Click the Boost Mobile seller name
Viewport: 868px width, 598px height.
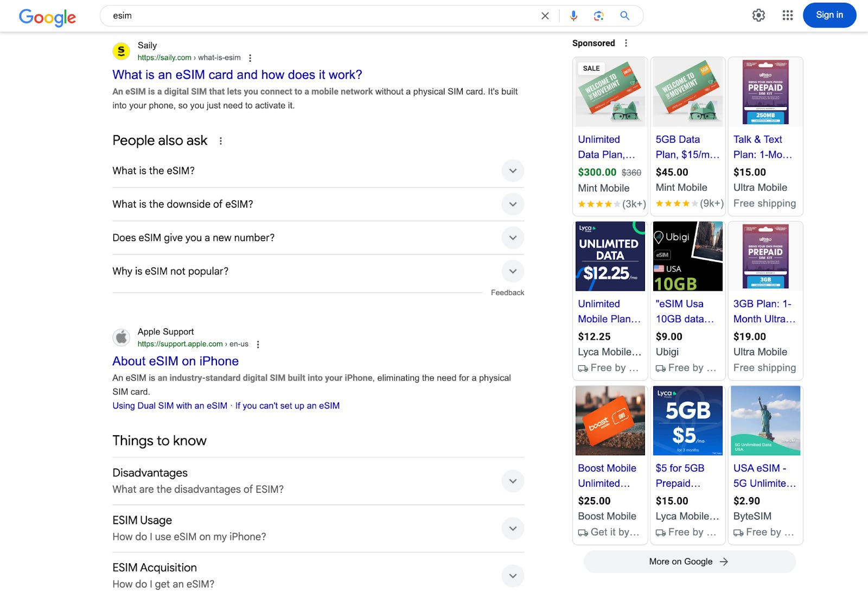pyautogui.click(x=607, y=517)
